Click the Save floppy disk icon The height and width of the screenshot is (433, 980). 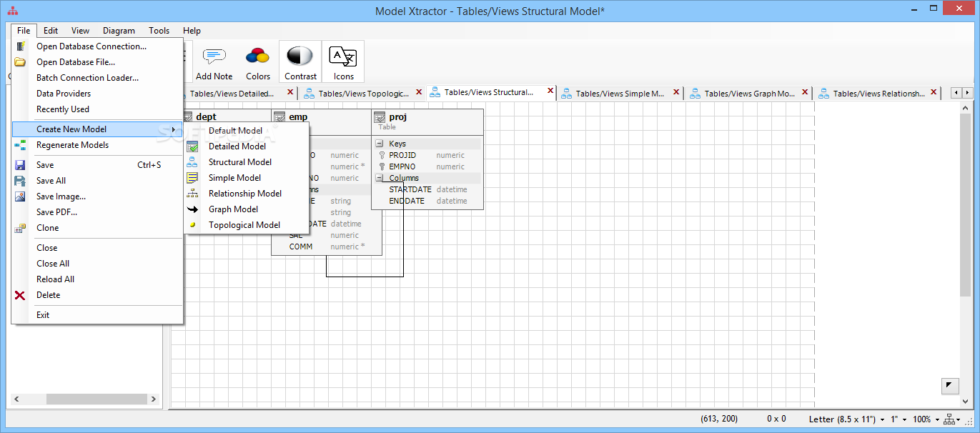click(x=21, y=165)
